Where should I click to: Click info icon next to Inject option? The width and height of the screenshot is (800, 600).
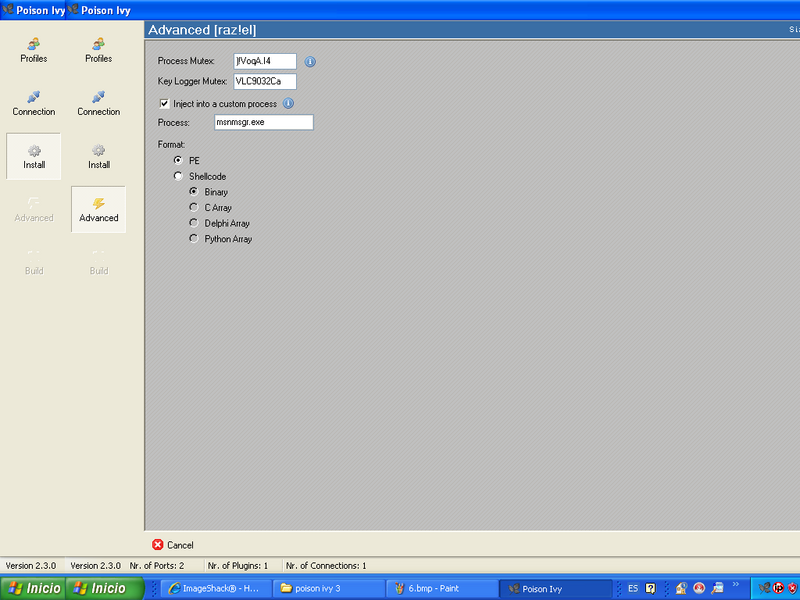(x=288, y=104)
